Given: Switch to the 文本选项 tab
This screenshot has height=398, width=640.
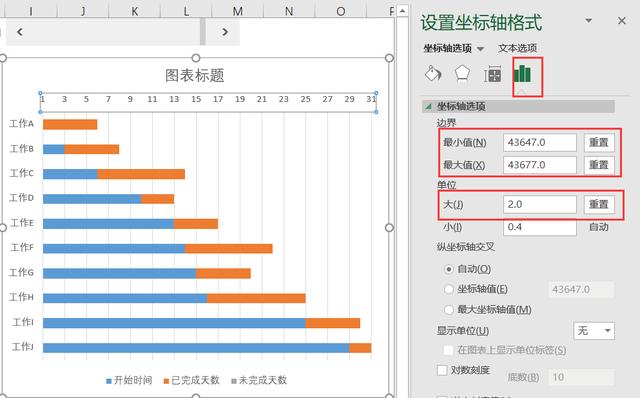Looking at the screenshot, I should click(517, 48).
